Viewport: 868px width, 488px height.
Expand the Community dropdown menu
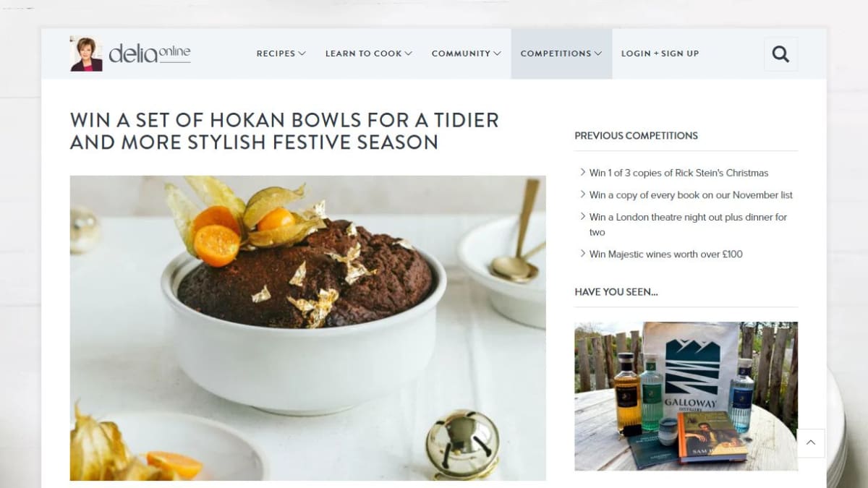[467, 53]
